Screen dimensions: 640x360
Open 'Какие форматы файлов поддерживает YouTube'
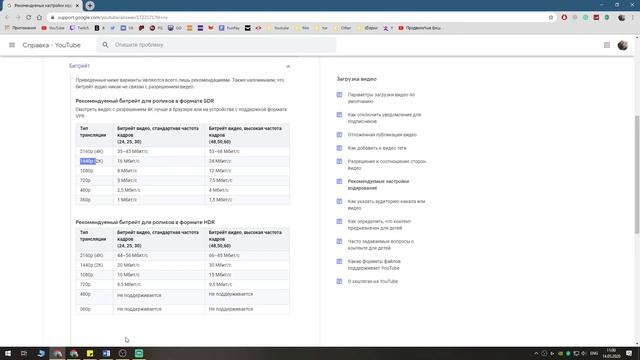click(x=374, y=264)
